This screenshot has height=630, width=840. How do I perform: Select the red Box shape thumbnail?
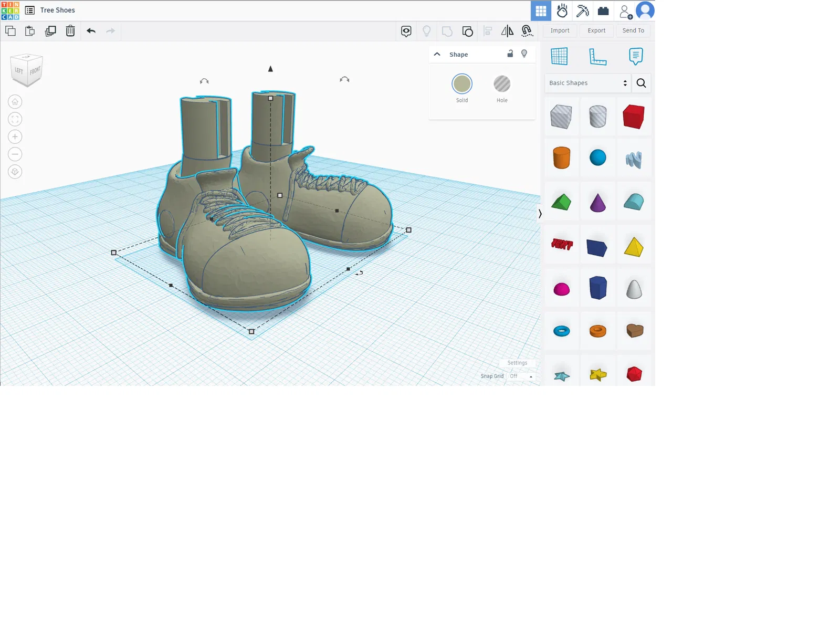click(x=634, y=117)
